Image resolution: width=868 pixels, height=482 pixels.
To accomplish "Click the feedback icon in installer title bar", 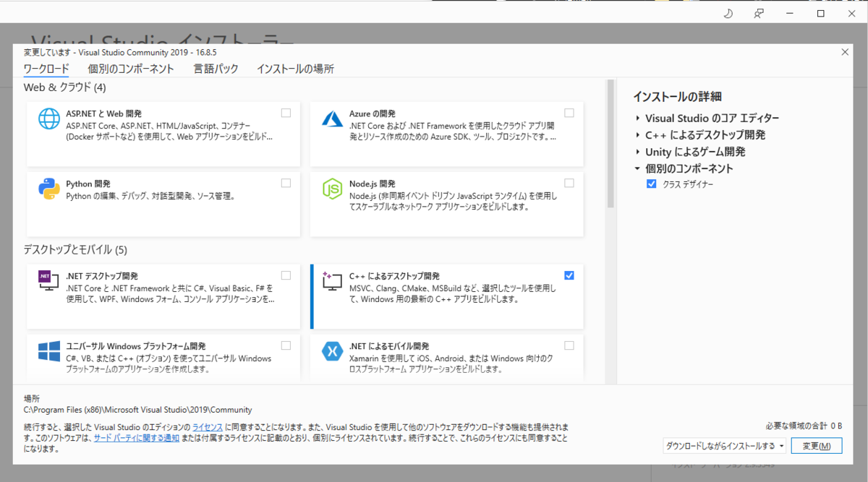I will pos(759,14).
